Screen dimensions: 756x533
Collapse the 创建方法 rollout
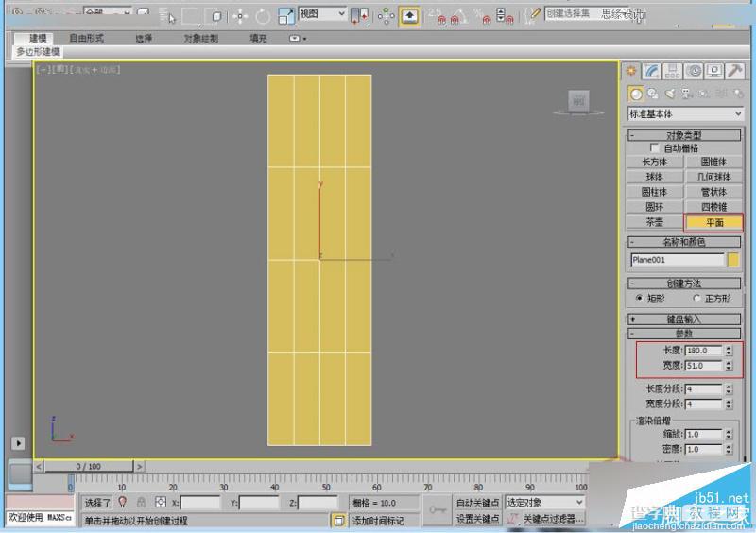683,284
